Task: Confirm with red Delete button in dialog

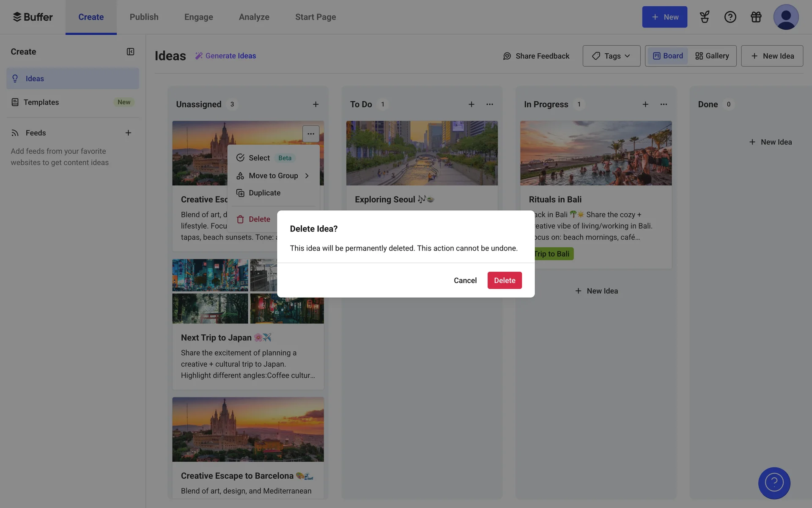Action: 504,280
